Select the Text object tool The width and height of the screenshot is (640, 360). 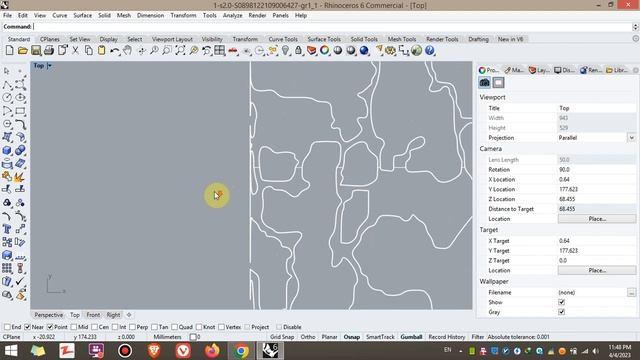click(7, 229)
